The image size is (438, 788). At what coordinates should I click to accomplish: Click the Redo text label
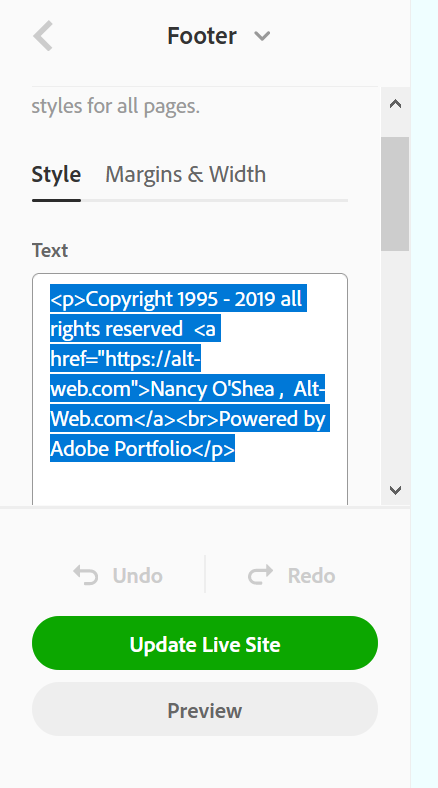(x=311, y=575)
